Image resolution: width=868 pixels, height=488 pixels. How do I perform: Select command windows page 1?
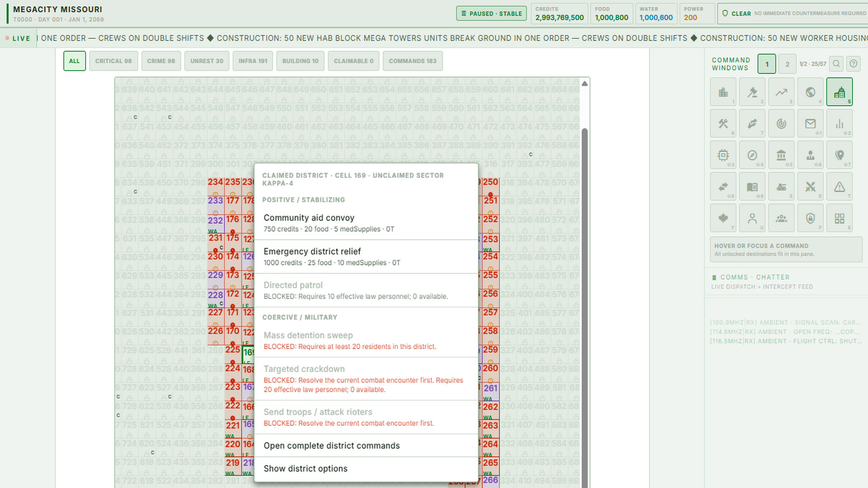tap(767, 64)
